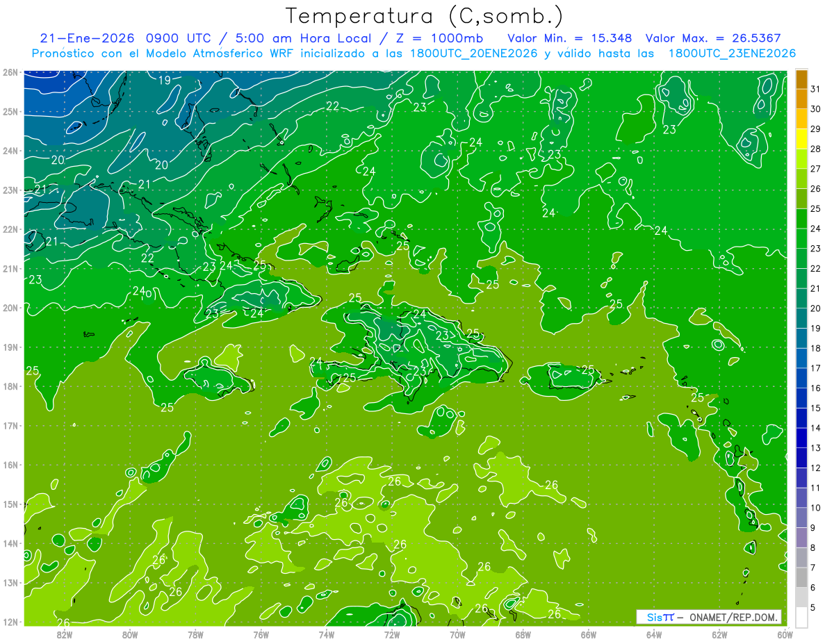
Task: Click the 'ONAMET/REP.DOM.' logo box
Action: point(709,617)
